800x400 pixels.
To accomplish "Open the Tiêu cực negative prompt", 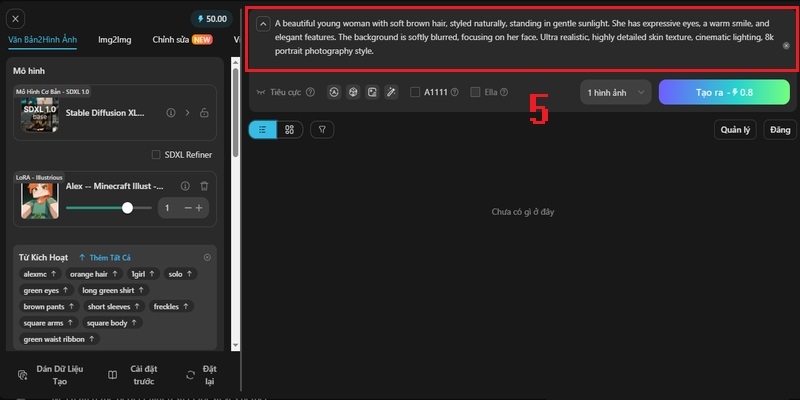I will point(279,92).
